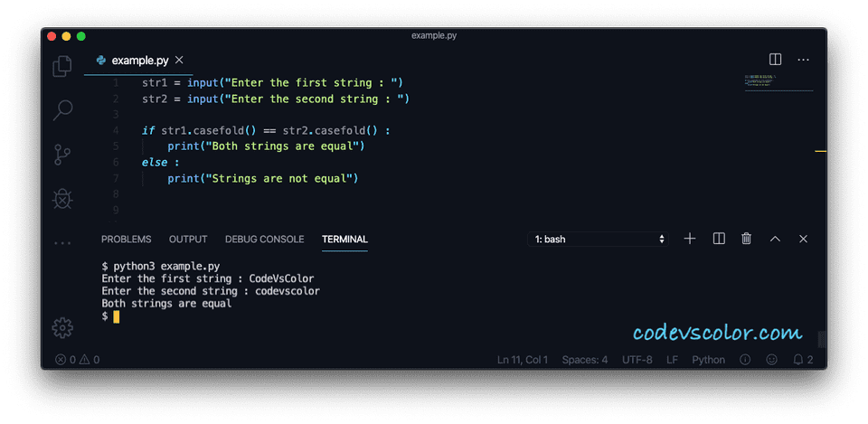This screenshot has width=868, height=424.
Task: Open notifications bell in status bar
Action: (x=803, y=360)
